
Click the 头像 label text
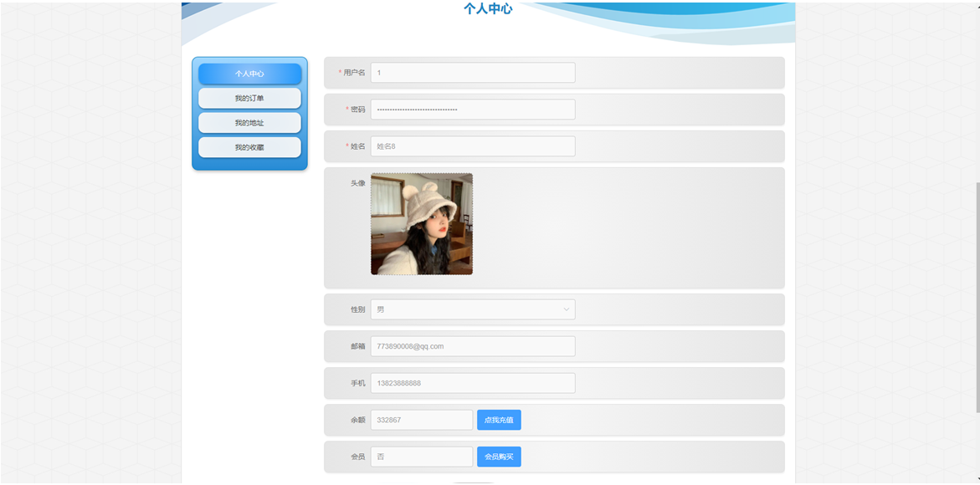357,183
